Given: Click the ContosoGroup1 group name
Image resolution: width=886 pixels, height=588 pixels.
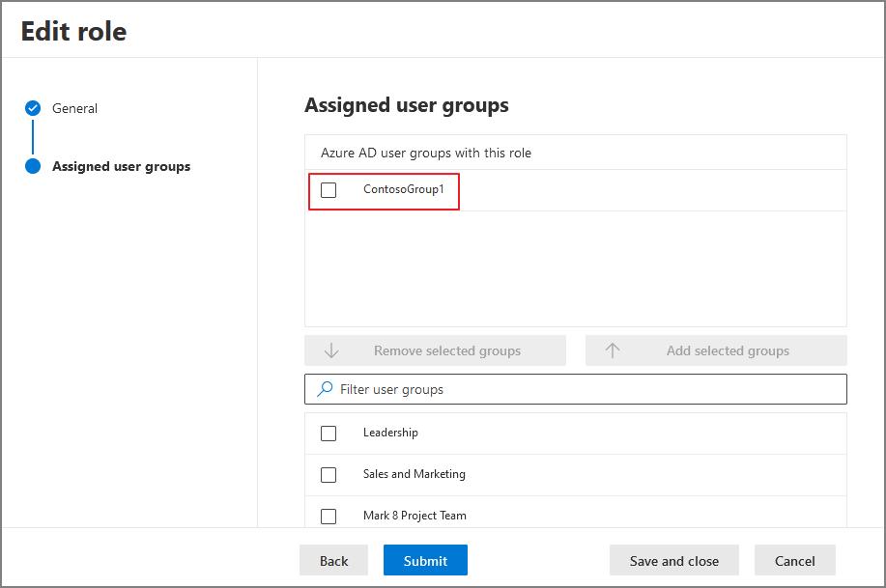Looking at the screenshot, I should coord(404,189).
